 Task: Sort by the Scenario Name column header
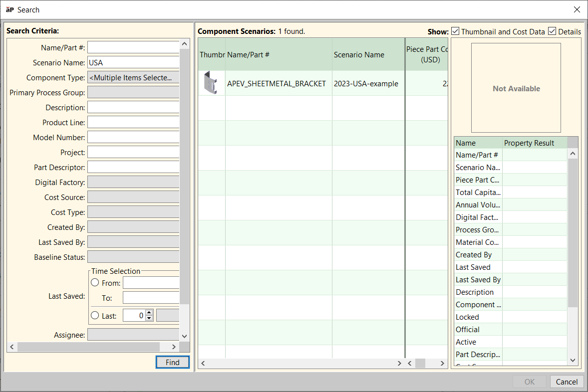tap(359, 55)
